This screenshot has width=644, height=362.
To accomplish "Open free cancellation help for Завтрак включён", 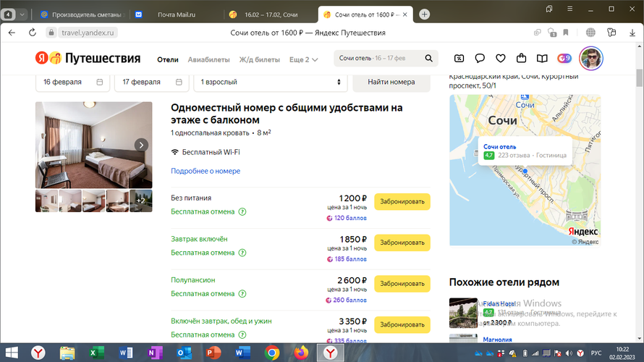I will tap(242, 253).
